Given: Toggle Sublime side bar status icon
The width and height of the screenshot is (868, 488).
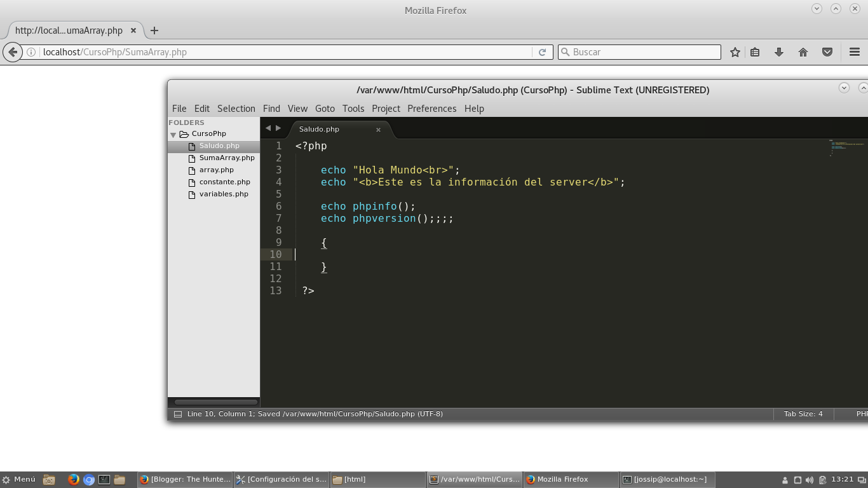Looking at the screenshot, I should [178, 414].
